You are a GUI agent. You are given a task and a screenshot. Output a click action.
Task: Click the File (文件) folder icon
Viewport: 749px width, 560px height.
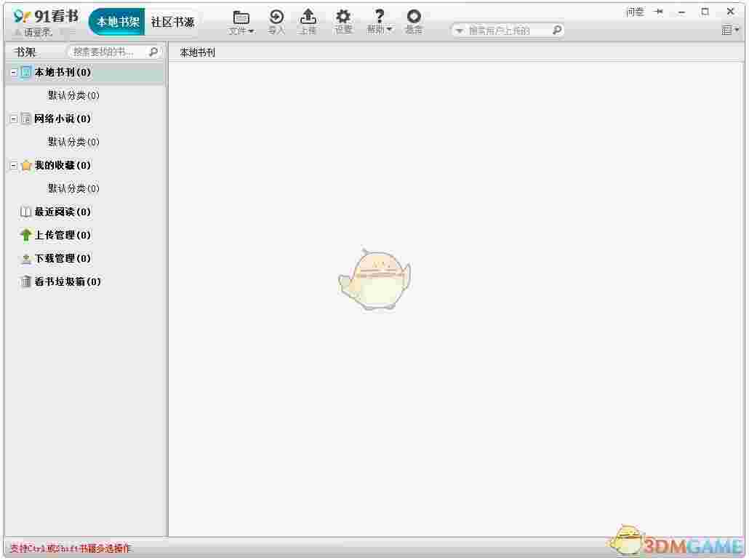[x=241, y=17]
